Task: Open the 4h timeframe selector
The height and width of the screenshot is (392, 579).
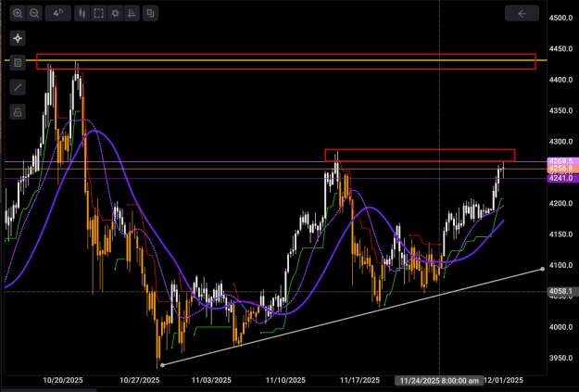Action: pos(58,13)
